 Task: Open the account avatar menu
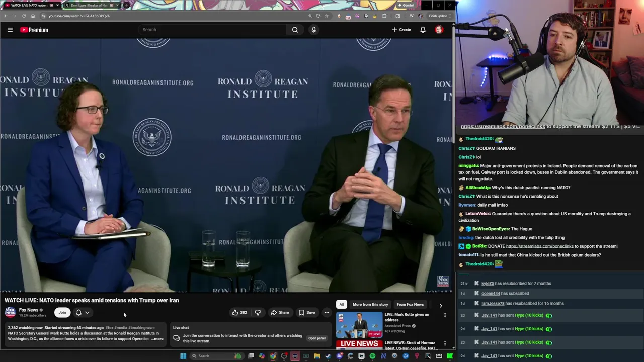(439, 30)
